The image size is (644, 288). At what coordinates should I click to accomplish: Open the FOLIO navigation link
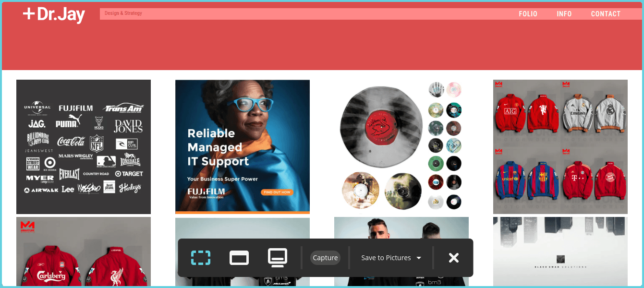(528, 14)
